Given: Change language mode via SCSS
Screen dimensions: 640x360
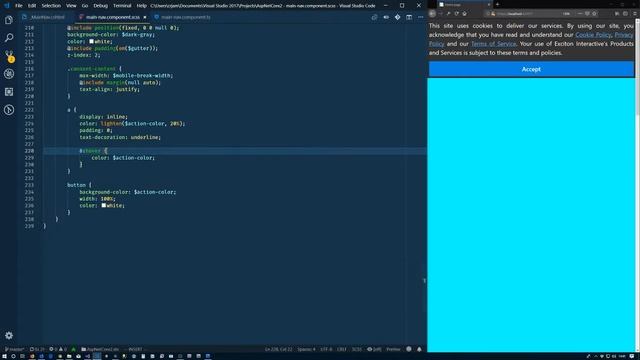Looking at the screenshot, I should (357, 349).
